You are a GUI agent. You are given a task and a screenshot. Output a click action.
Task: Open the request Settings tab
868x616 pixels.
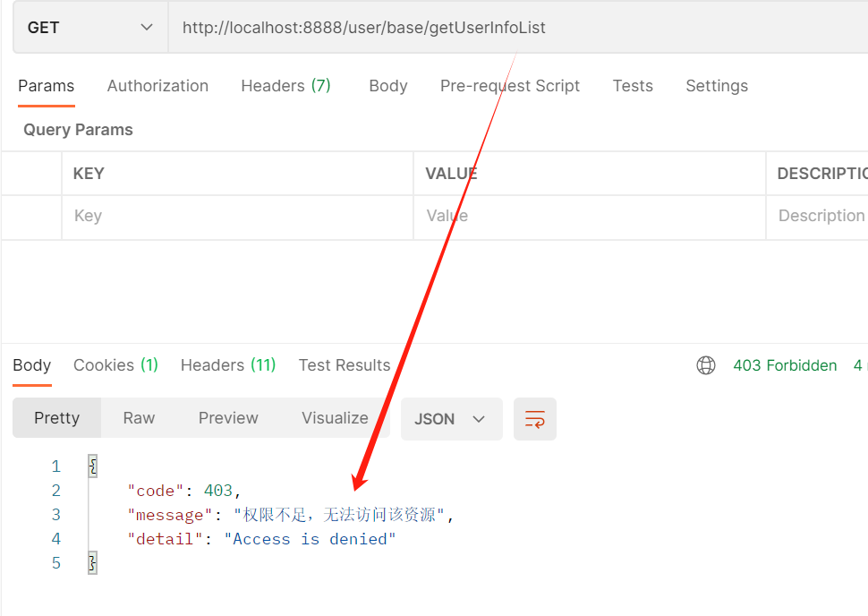[716, 85]
